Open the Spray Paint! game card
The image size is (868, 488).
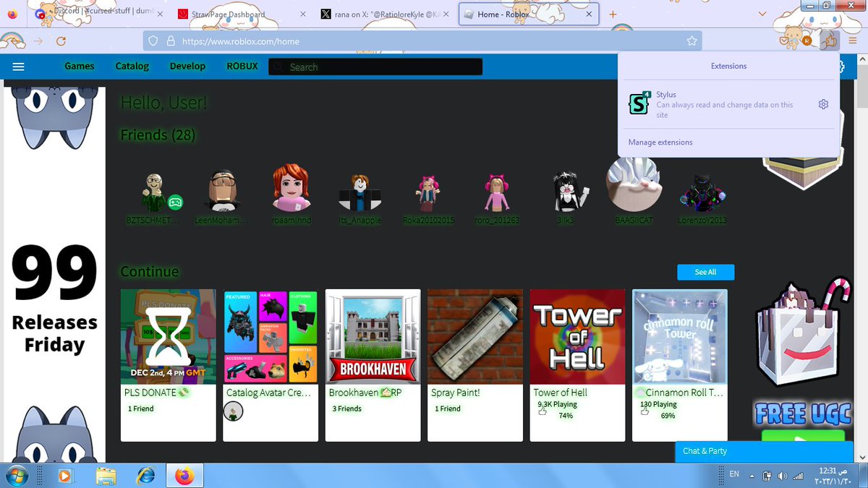coord(475,365)
